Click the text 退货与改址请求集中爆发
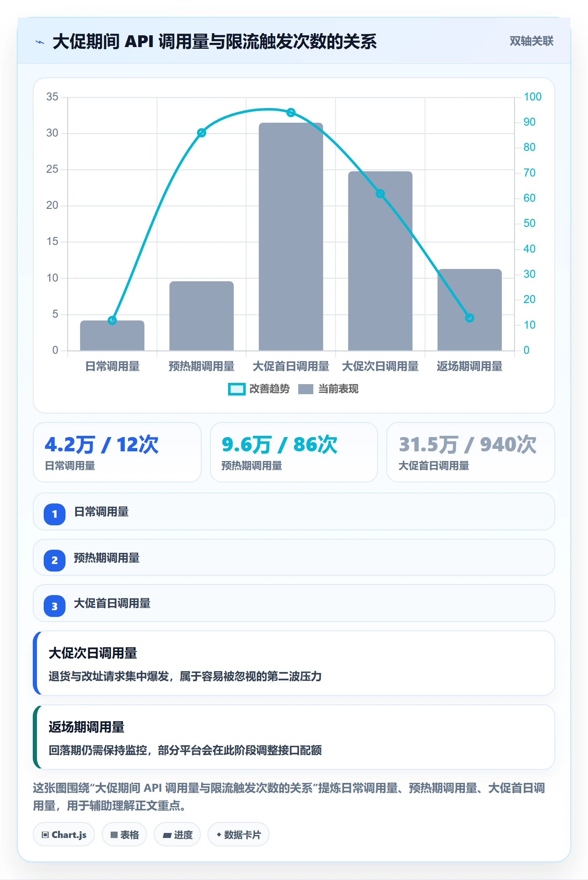This screenshot has height=880, width=588. [109, 676]
